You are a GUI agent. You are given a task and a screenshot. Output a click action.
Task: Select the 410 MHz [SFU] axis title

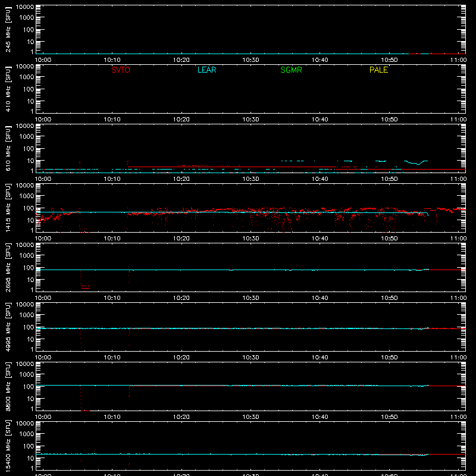pyautogui.click(x=8, y=89)
